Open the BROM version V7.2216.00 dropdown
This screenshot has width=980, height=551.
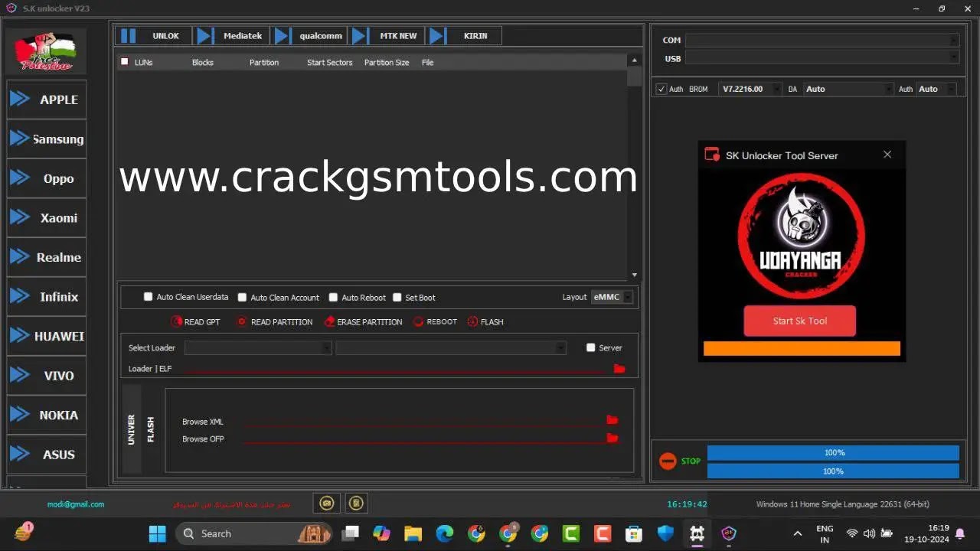[x=750, y=89]
